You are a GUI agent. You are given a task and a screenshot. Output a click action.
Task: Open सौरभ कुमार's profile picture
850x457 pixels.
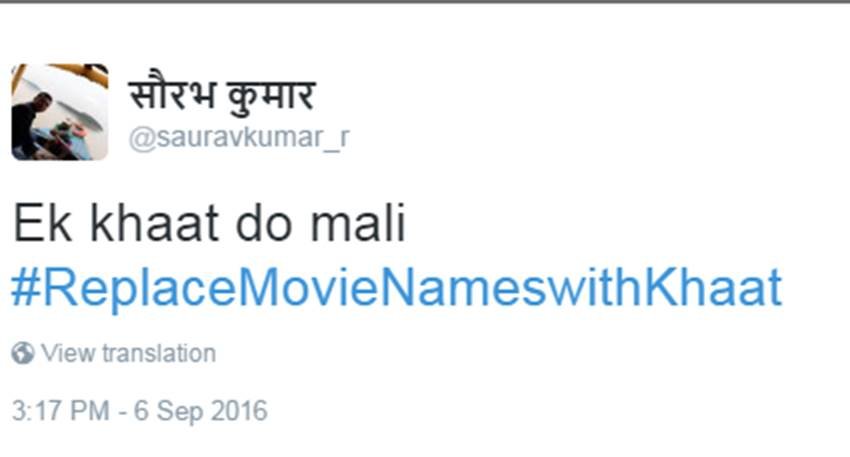pyautogui.click(x=60, y=112)
